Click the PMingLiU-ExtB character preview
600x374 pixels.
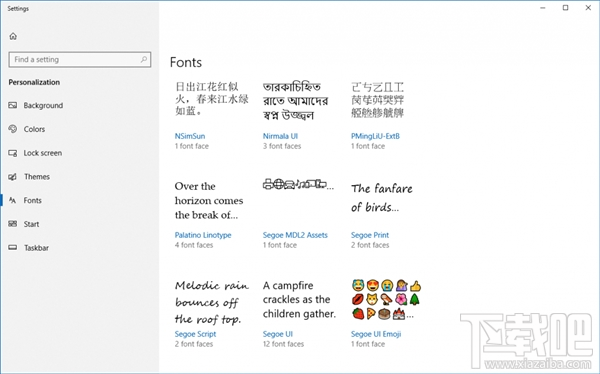tap(377, 100)
